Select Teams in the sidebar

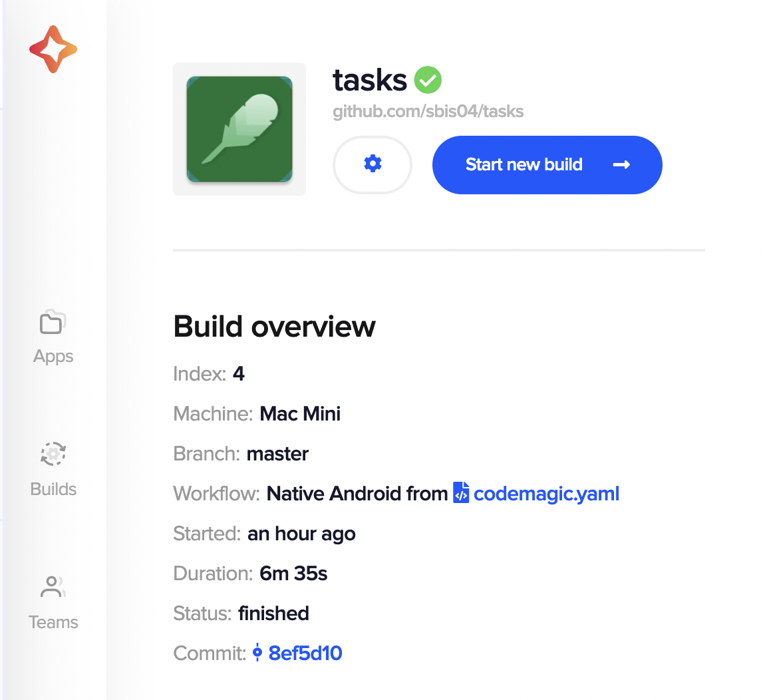[x=53, y=622]
